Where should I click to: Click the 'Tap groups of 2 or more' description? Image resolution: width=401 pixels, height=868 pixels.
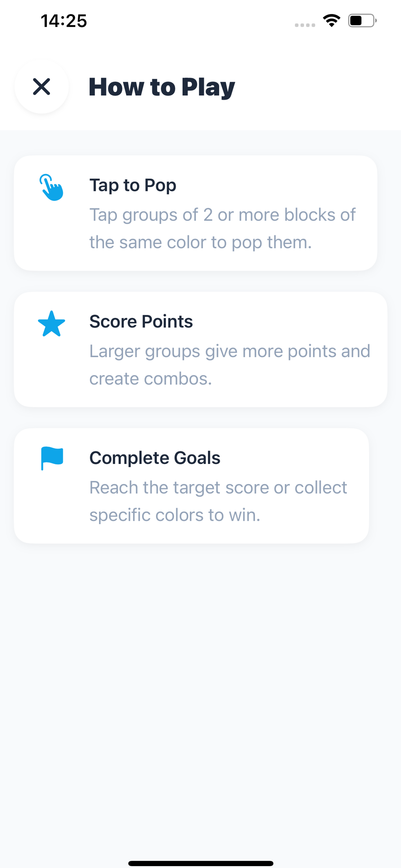[x=222, y=215]
